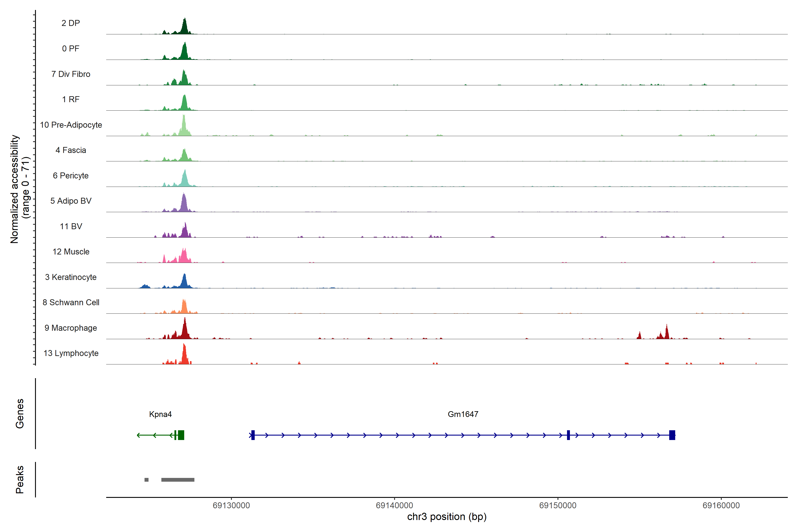Viewport: 798px width, 532px height.
Task: Click the Peaks panel label
Action: pos(20,479)
